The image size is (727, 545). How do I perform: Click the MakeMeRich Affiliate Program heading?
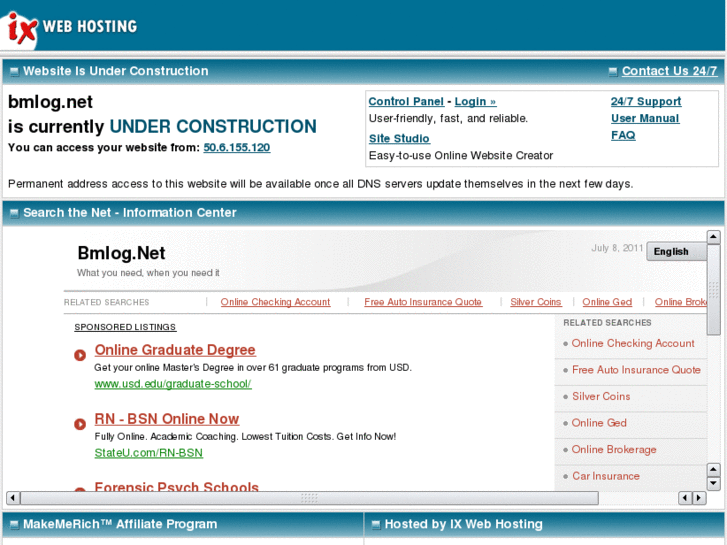click(120, 524)
